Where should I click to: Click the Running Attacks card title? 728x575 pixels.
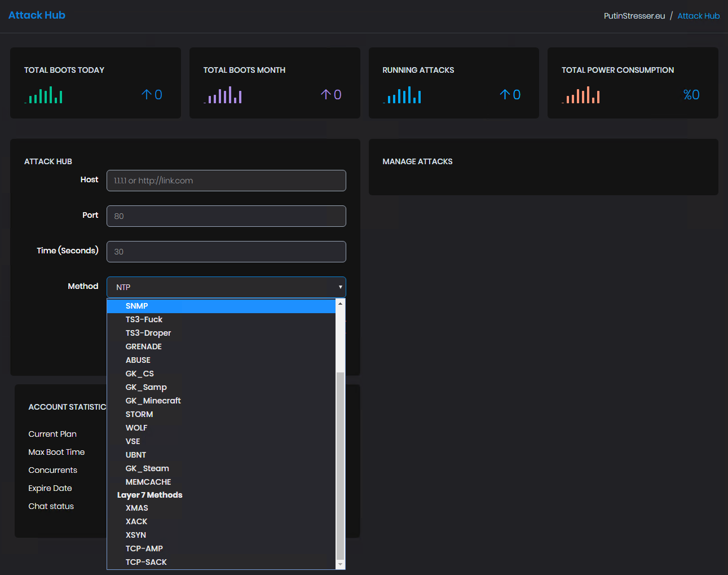pos(418,70)
